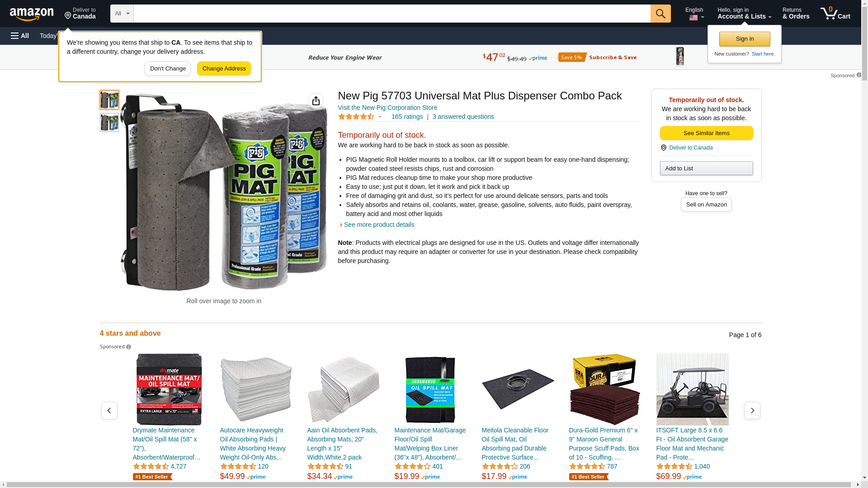Screen dimensions: 868x488
Task: Go to next carousel page arrow
Action: pyautogui.click(x=752, y=410)
